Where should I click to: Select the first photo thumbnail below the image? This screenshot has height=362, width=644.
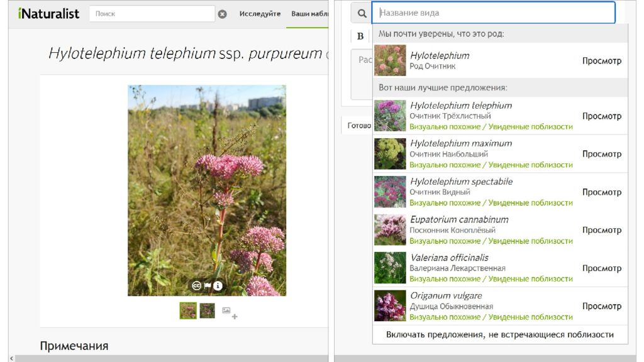pos(188,310)
